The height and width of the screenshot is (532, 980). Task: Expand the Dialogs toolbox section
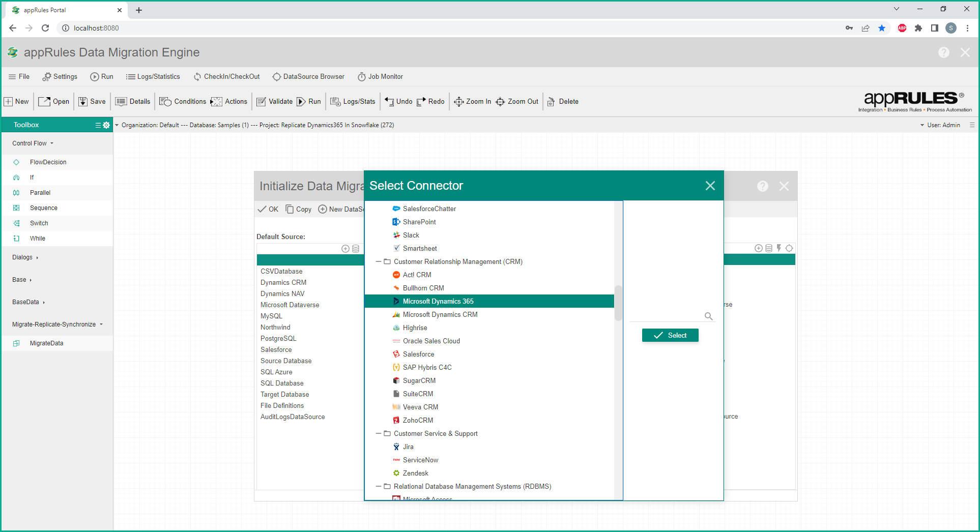point(25,257)
